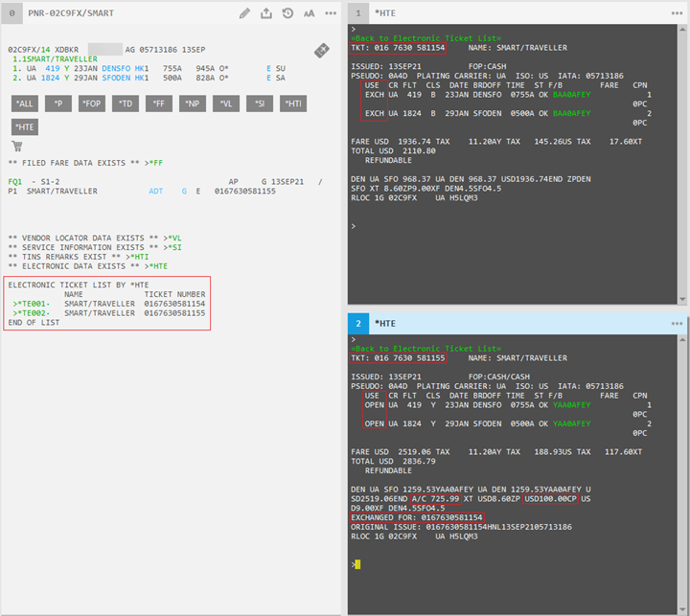Click the pencil edit icon in PNR header
The width and height of the screenshot is (690, 616).
(x=244, y=13)
